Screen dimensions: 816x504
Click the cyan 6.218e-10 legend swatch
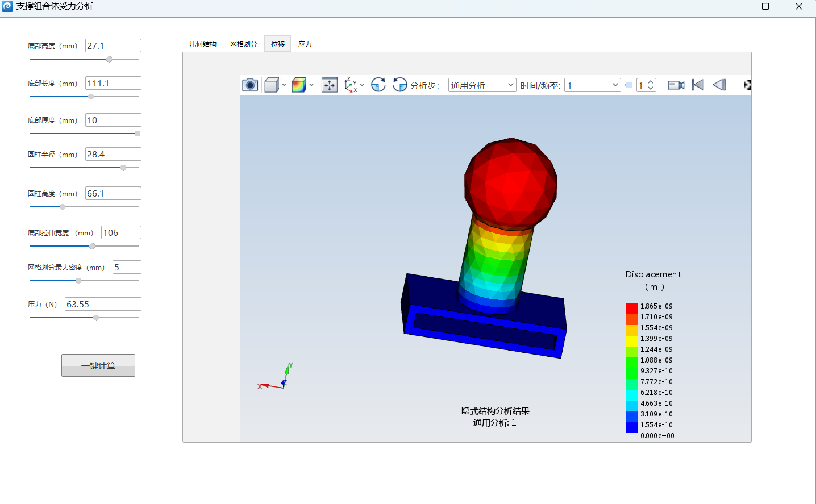pyautogui.click(x=632, y=395)
